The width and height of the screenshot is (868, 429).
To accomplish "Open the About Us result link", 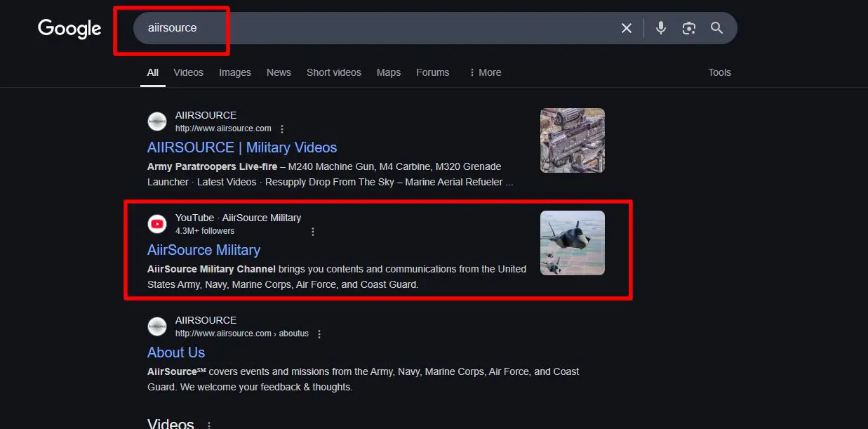I will [x=176, y=352].
